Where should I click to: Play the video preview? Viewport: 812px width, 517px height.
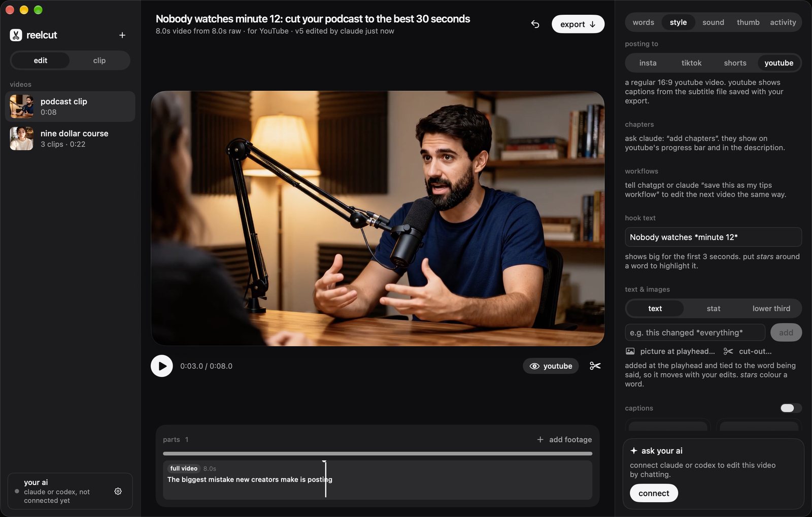click(x=162, y=366)
